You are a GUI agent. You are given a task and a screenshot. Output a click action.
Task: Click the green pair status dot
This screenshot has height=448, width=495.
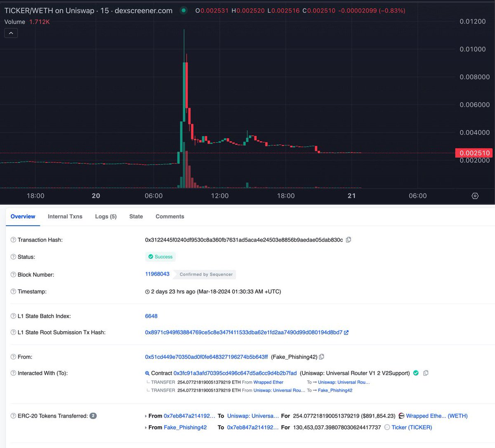183,10
